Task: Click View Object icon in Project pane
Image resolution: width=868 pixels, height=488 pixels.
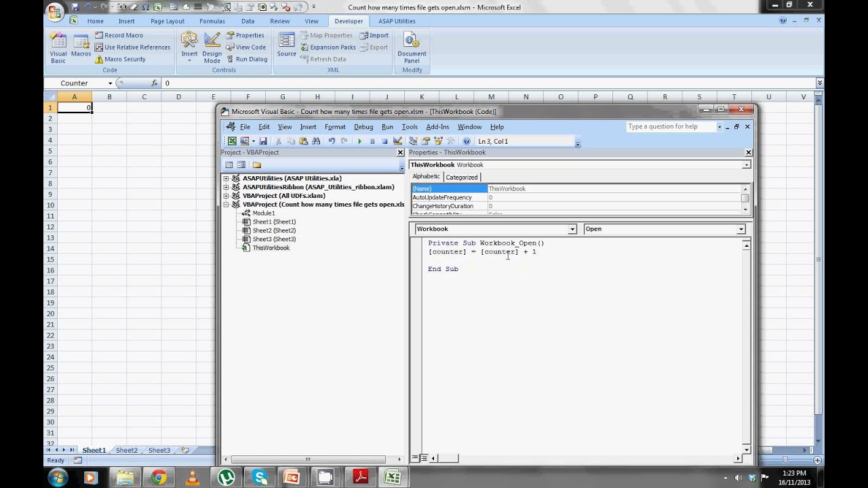Action: (x=241, y=165)
